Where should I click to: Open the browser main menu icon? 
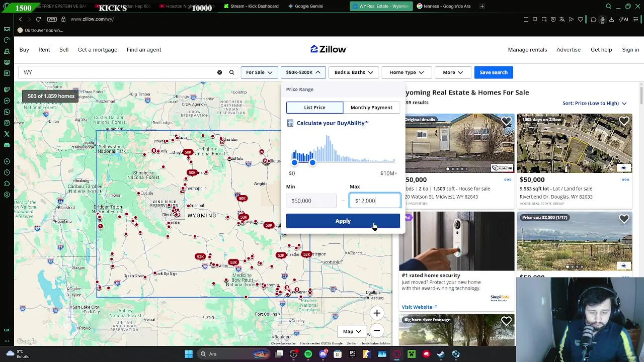[x=636, y=19]
